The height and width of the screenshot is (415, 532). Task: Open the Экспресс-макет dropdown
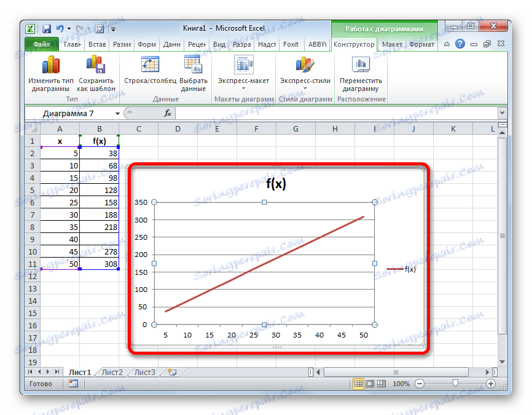tap(243, 72)
